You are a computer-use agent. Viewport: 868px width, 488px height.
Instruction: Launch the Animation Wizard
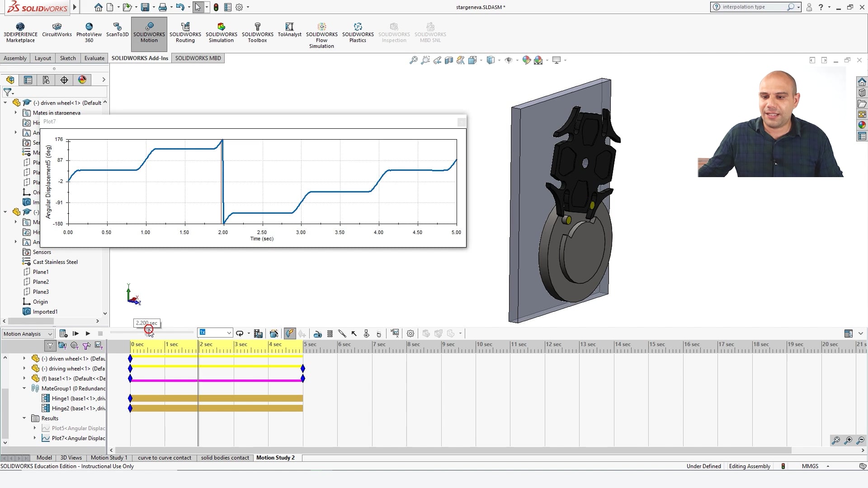tap(274, 333)
